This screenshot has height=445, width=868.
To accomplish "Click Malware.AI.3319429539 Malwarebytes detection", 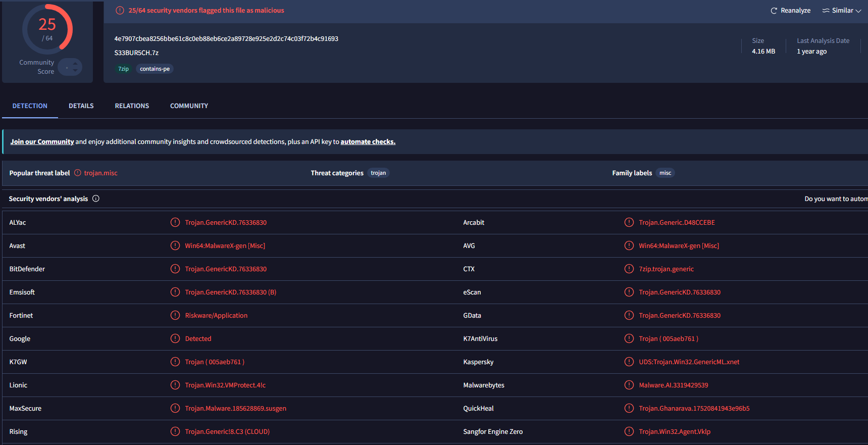I will point(673,385).
